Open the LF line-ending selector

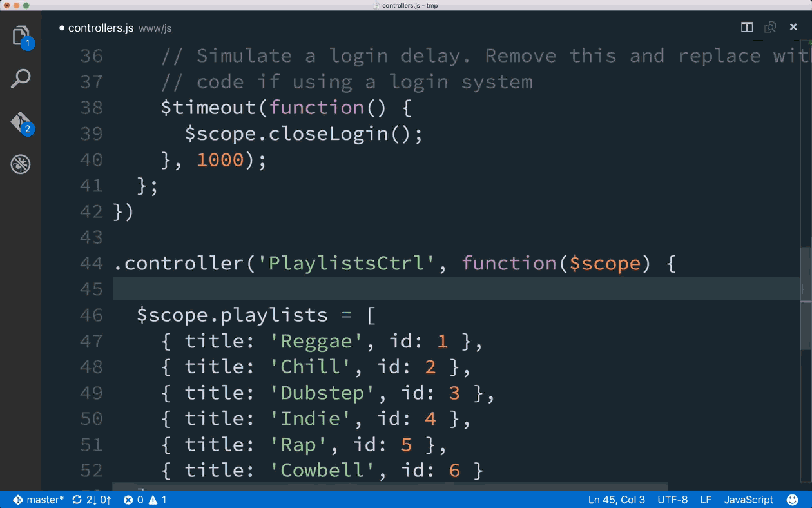pyautogui.click(x=706, y=500)
